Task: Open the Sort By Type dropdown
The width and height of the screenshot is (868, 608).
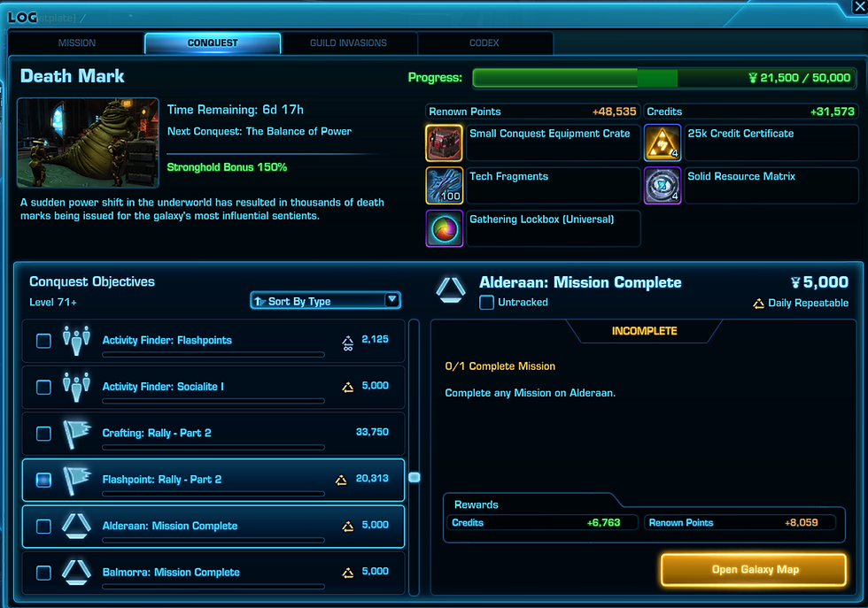Action: click(x=326, y=300)
